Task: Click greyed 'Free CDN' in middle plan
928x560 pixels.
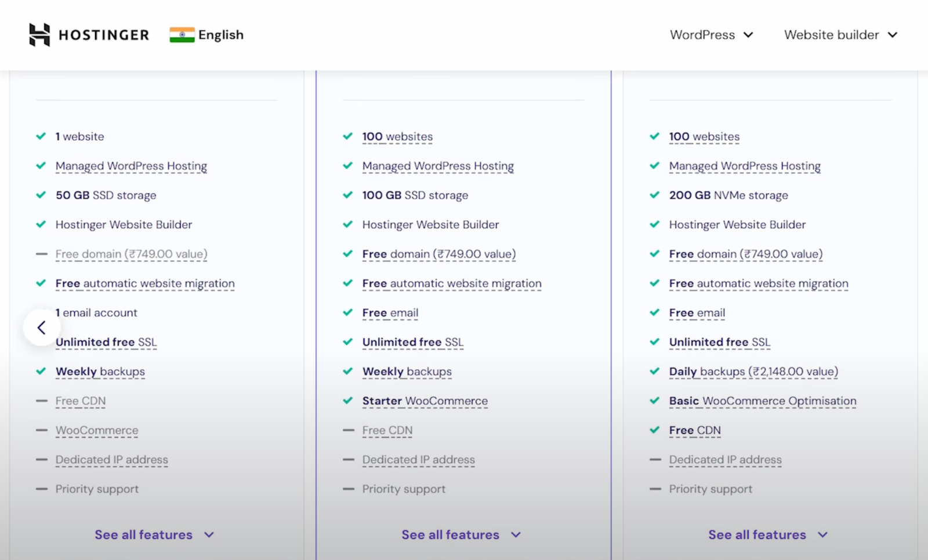Action: [x=387, y=430]
